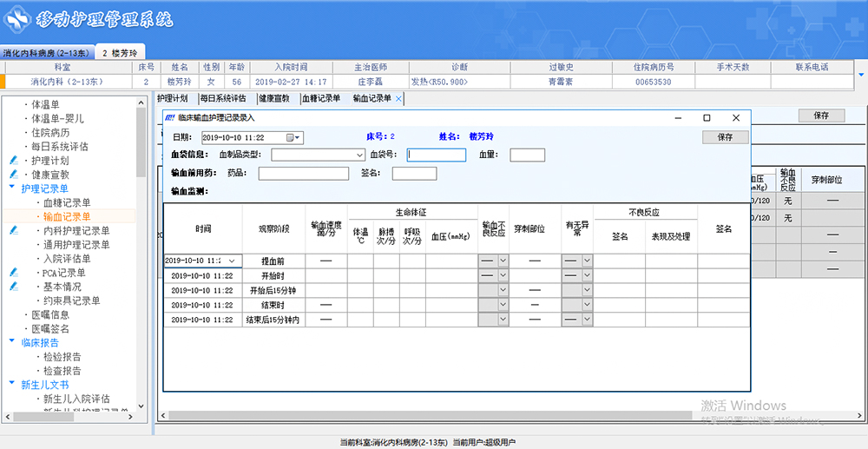The height and width of the screenshot is (449, 868).
Task: Click the 血袋号 input field
Action: (x=437, y=155)
